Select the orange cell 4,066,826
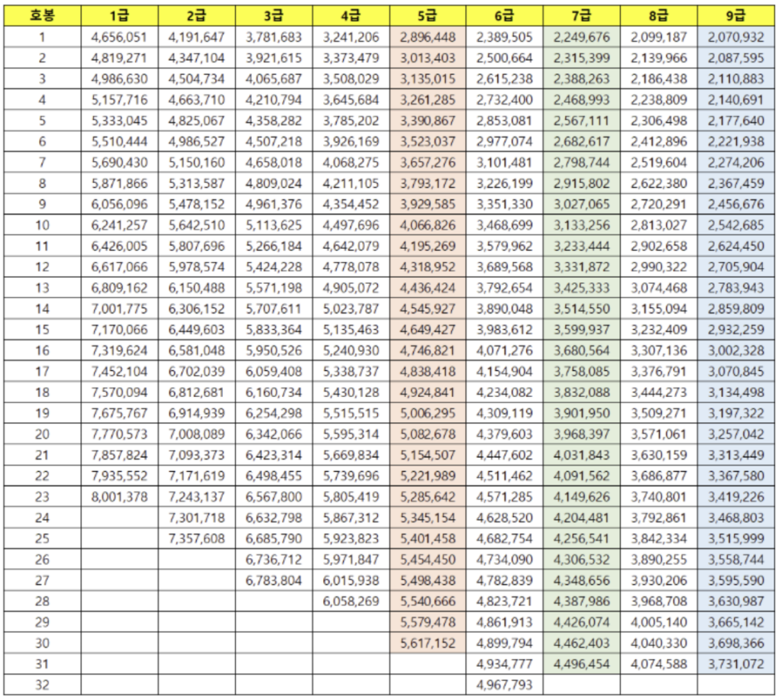Image resolution: width=782 pixels, height=700 pixels. (x=428, y=224)
